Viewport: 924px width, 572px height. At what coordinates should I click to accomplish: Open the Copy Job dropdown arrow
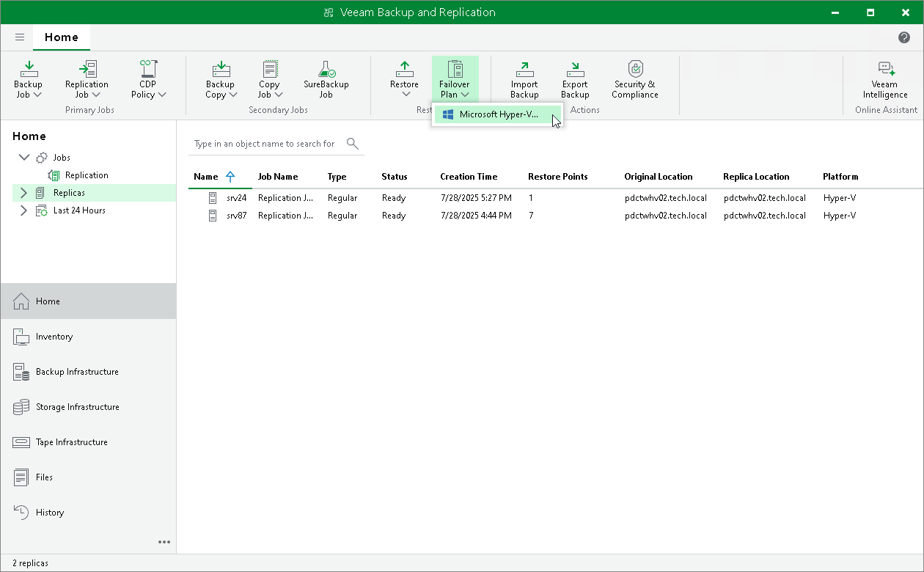point(279,95)
